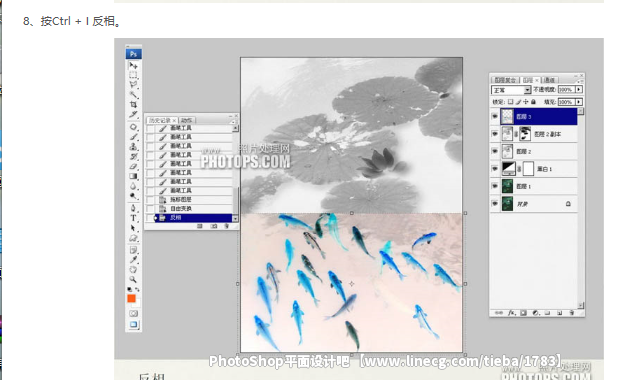
Task: Click the fill 100% input field
Action: click(x=566, y=102)
